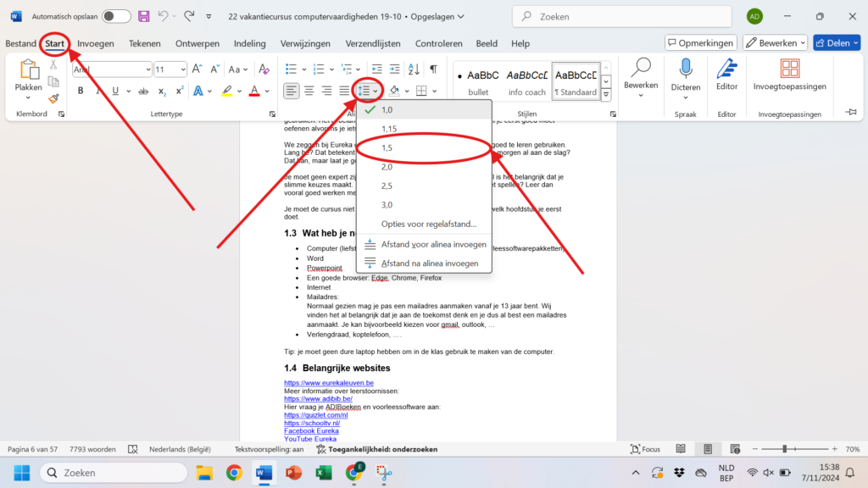This screenshot has width=868, height=488.
Task: Select the 1,0 checked line spacing
Action: coord(387,110)
